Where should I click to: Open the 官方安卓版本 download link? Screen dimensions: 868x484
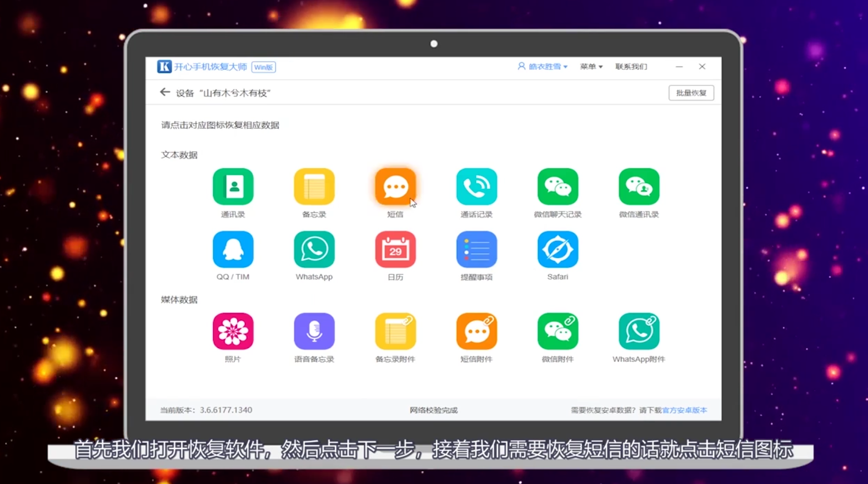684,410
